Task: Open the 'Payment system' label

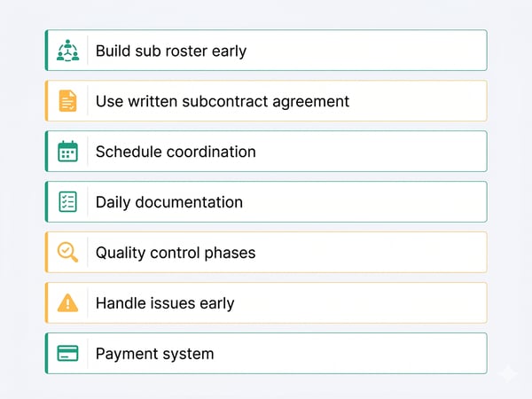Action: pyautogui.click(x=154, y=354)
